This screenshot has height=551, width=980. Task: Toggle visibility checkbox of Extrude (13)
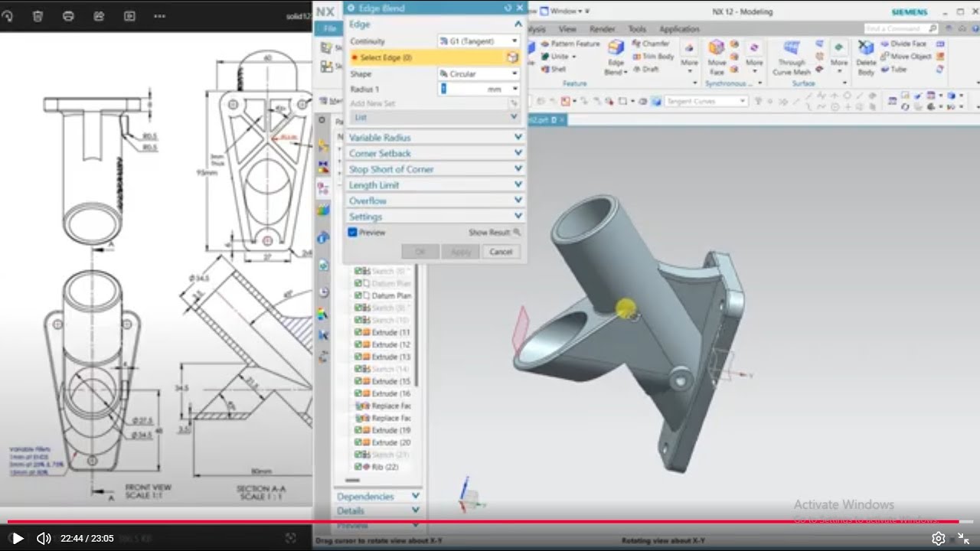(x=358, y=357)
